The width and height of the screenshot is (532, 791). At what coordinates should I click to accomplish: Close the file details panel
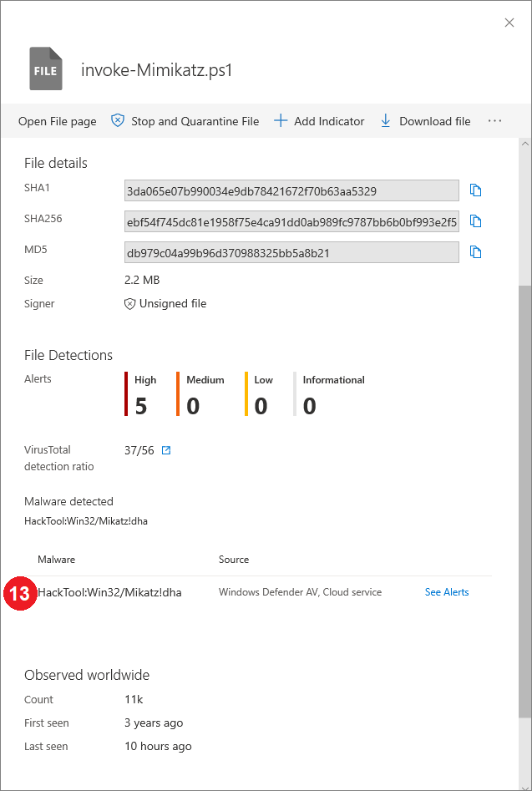(509, 23)
